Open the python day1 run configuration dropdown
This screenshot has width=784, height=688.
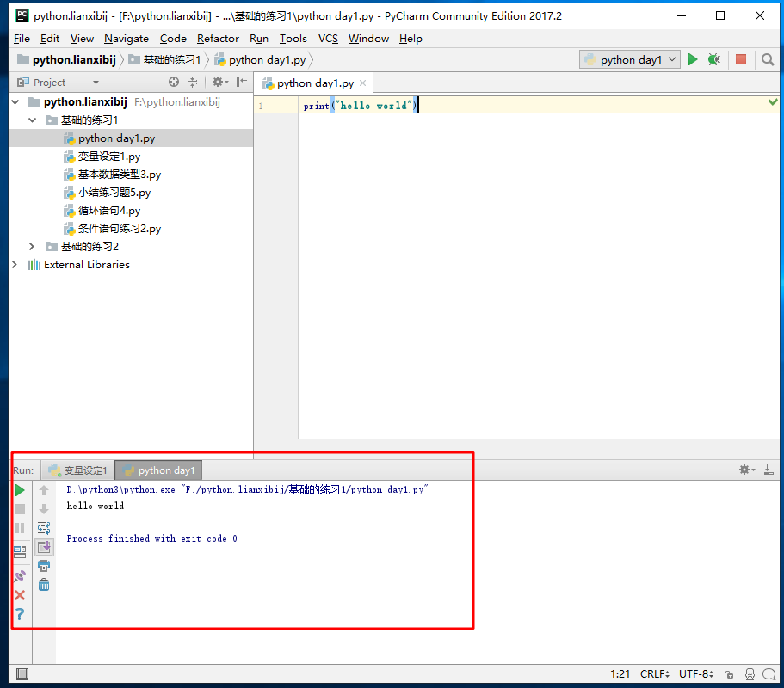630,60
